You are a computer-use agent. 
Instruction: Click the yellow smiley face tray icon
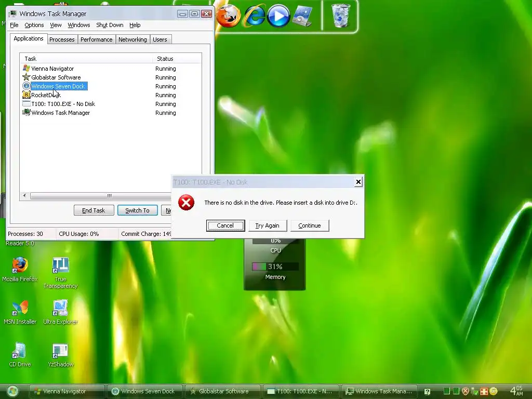click(494, 391)
